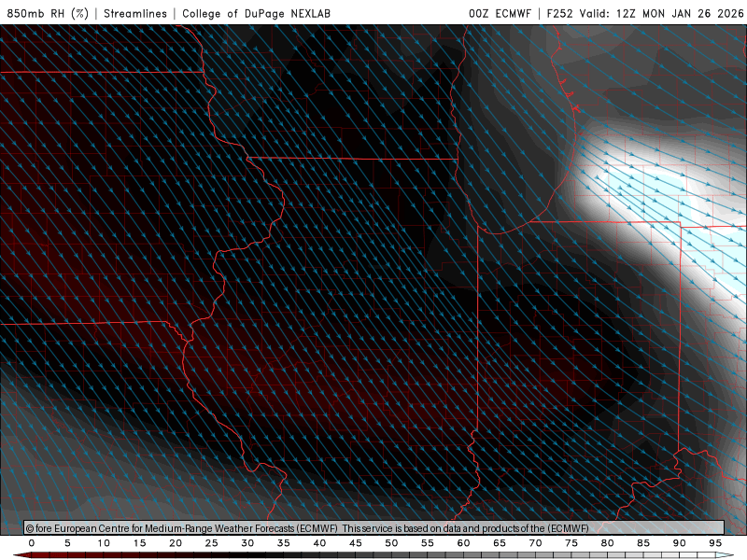Click the "850mb RH (%)" title text
The height and width of the screenshot is (560, 747).
click(48, 13)
